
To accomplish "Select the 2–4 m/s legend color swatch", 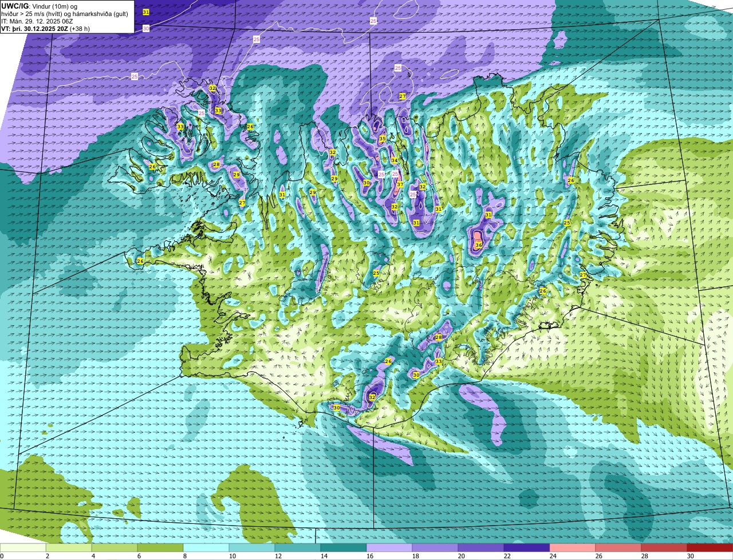I will click(69, 547).
